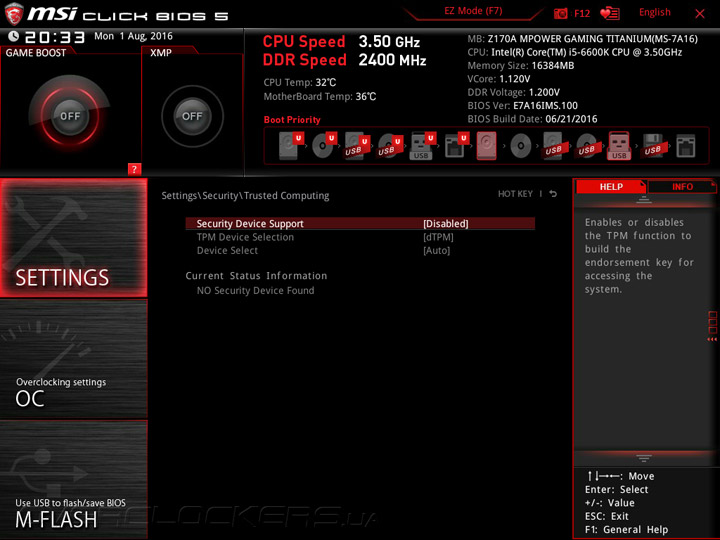Select the highlighted legacy USB key boot icon
Screen dimensions: 720x540
click(x=619, y=146)
